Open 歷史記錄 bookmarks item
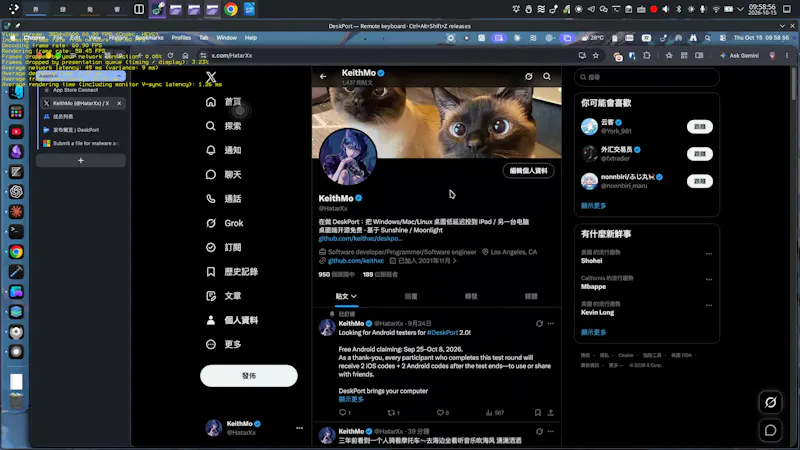This screenshot has width=800, height=450. coord(232,271)
